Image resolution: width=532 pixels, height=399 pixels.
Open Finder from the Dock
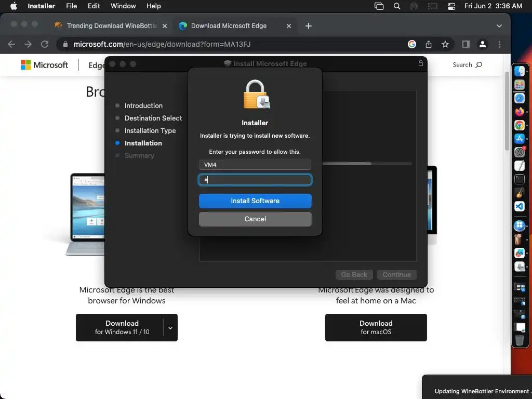point(520,71)
